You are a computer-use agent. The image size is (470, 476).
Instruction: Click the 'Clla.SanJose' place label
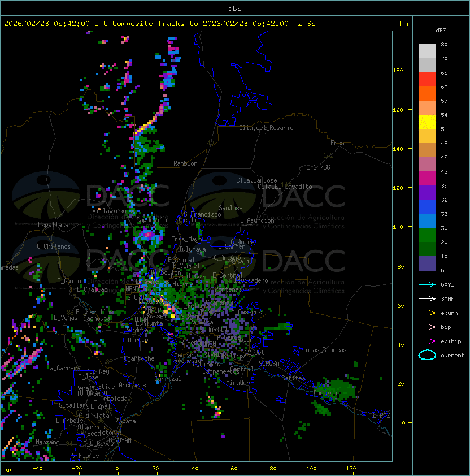[x=256, y=180]
